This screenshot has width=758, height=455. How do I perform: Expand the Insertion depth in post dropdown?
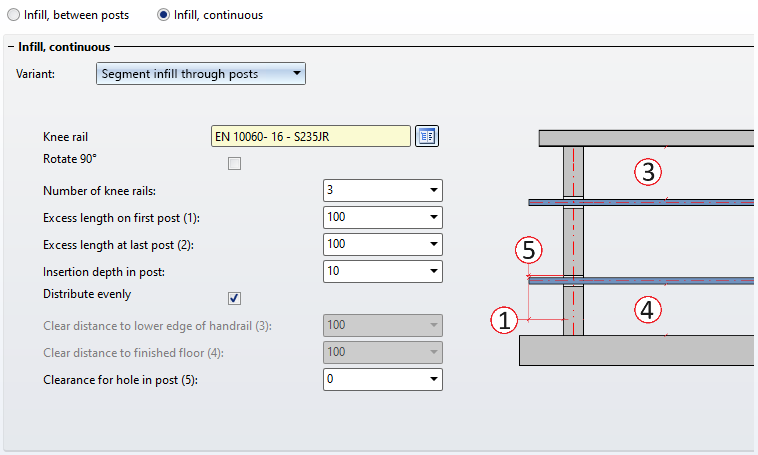(433, 272)
